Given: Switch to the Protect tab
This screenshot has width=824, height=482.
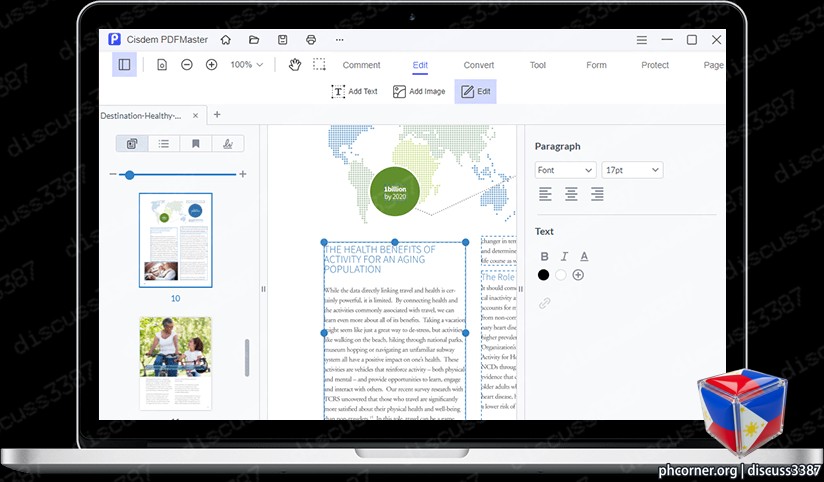Looking at the screenshot, I should pyautogui.click(x=655, y=65).
